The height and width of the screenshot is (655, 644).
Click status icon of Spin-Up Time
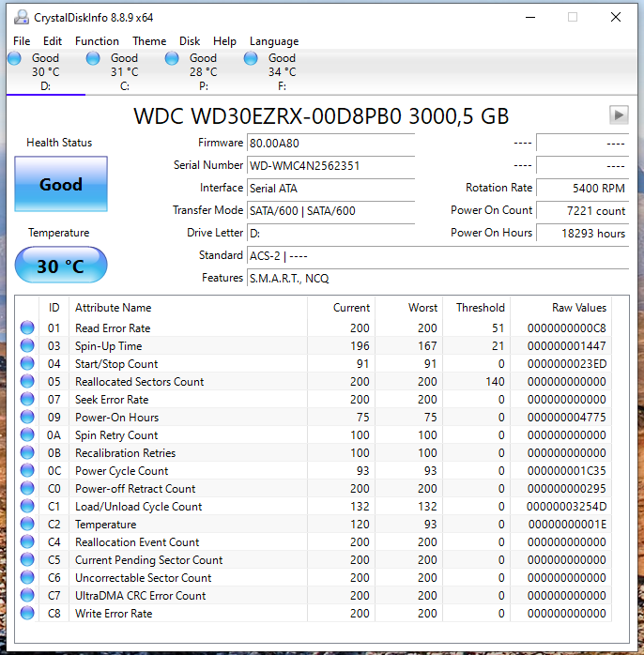tap(27, 345)
